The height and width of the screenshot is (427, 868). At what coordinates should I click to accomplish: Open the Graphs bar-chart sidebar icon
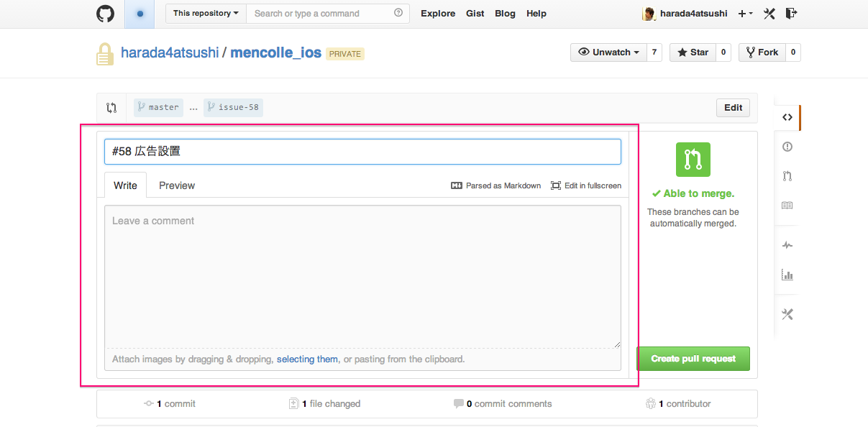[787, 275]
